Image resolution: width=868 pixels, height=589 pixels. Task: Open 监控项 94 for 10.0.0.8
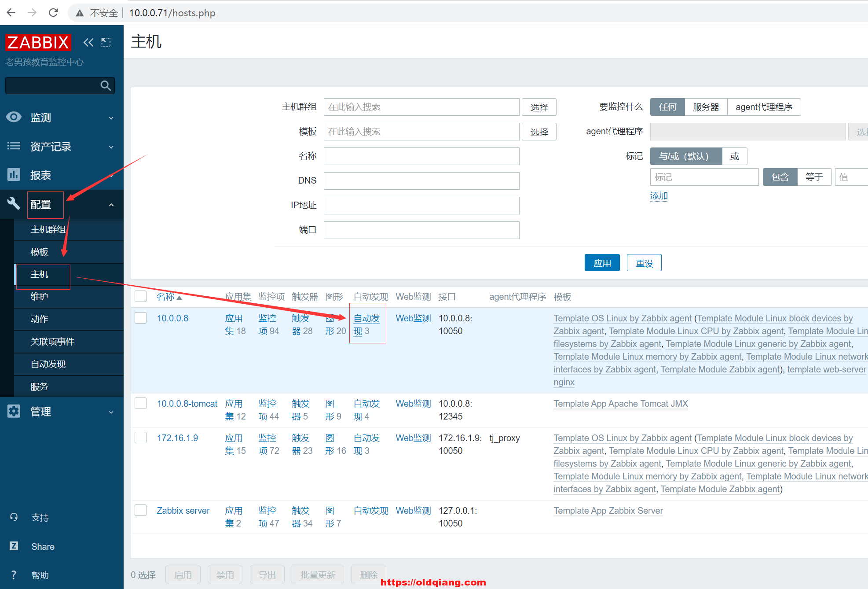(x=268, y=324)
